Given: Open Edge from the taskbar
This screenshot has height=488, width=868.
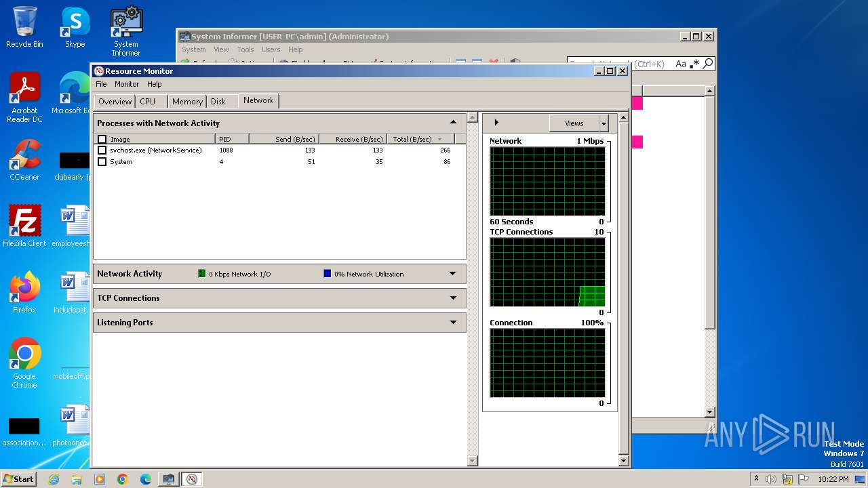Looking at the screenshot, I should [146, 479].
